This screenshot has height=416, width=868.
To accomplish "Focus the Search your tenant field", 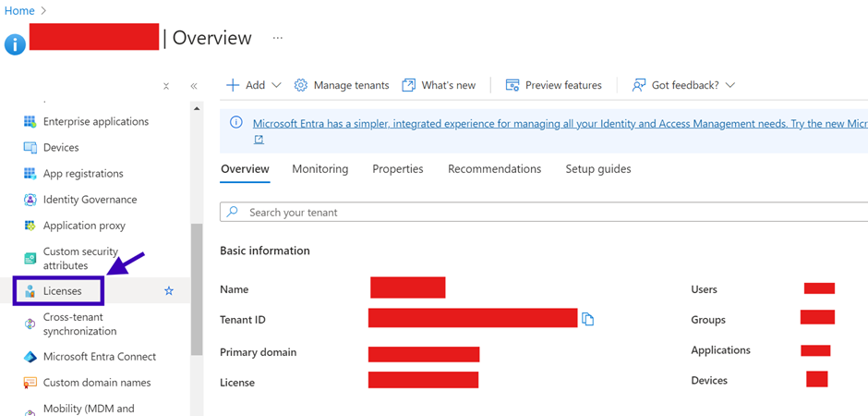I will pos(544,212).
